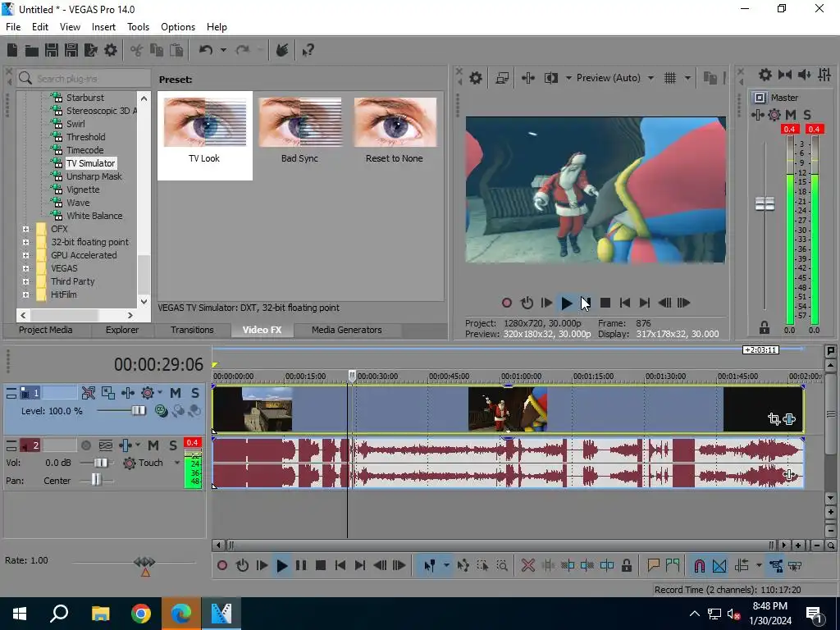This screenshot has height=630, width=840.
Task: Delete selection with the red X icon
Action: [527, 565]
